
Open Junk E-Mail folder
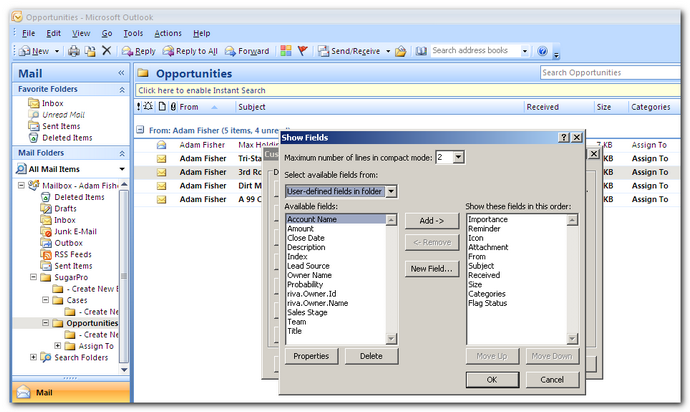[x=75, y=232]
